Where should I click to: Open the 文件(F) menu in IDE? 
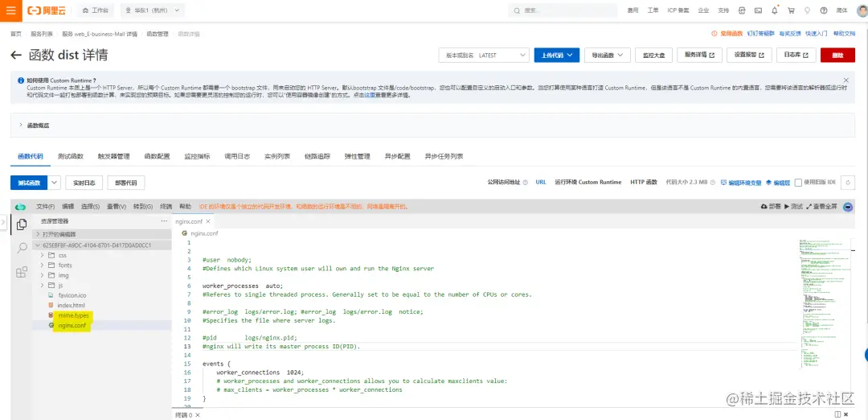pos(45,206)
